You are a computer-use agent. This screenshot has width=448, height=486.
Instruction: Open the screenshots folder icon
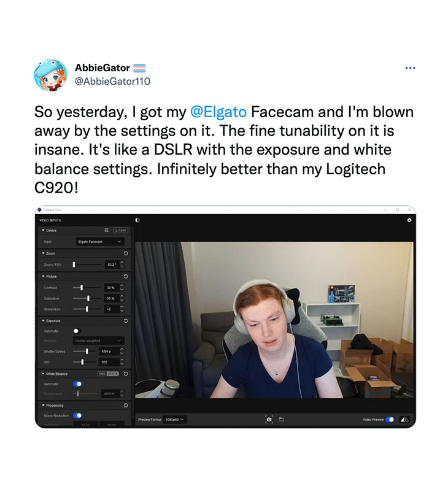282,419
